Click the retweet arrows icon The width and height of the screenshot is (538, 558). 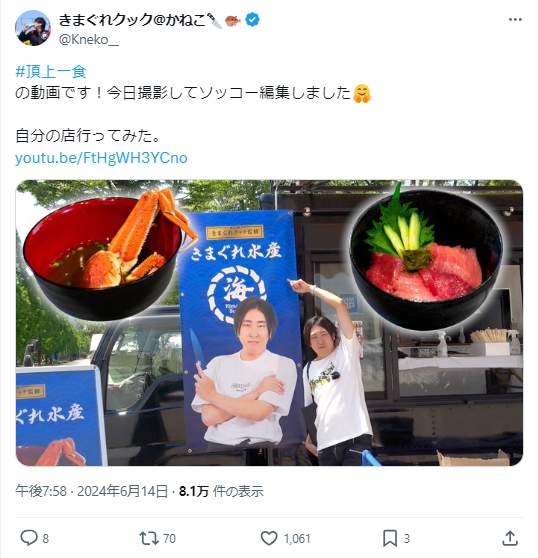pos(149,538)
